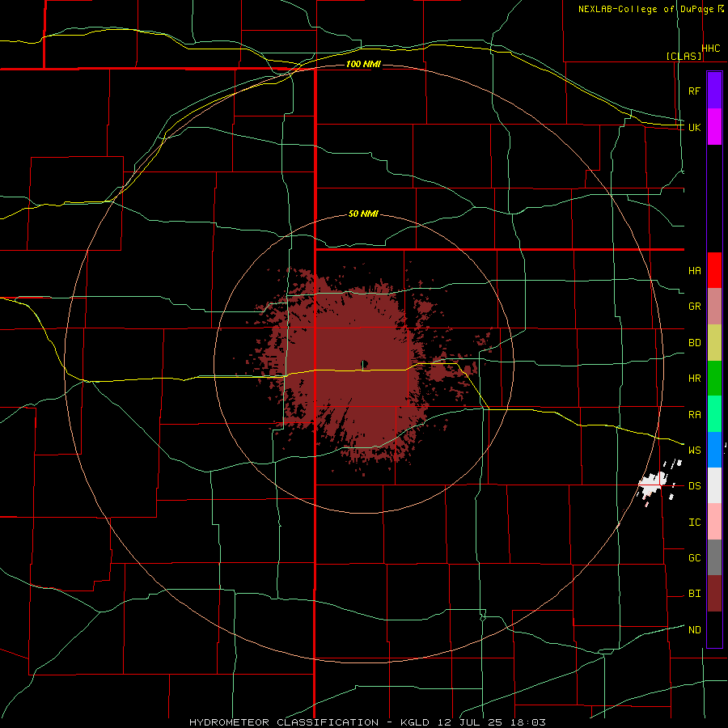Click the HR green legend swatch
The height and width of the screenshot is (728, 728).
pyautogui.click(x=714, y=379)
